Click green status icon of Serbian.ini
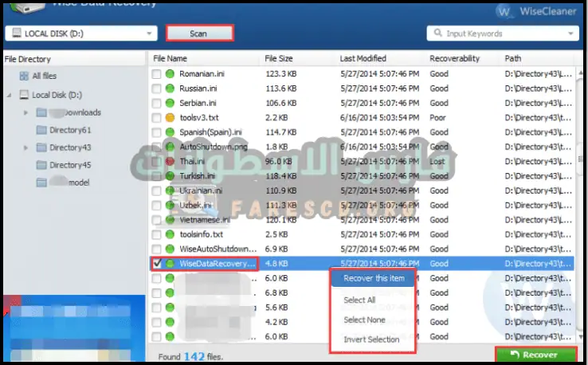 [x=170, y=103]
